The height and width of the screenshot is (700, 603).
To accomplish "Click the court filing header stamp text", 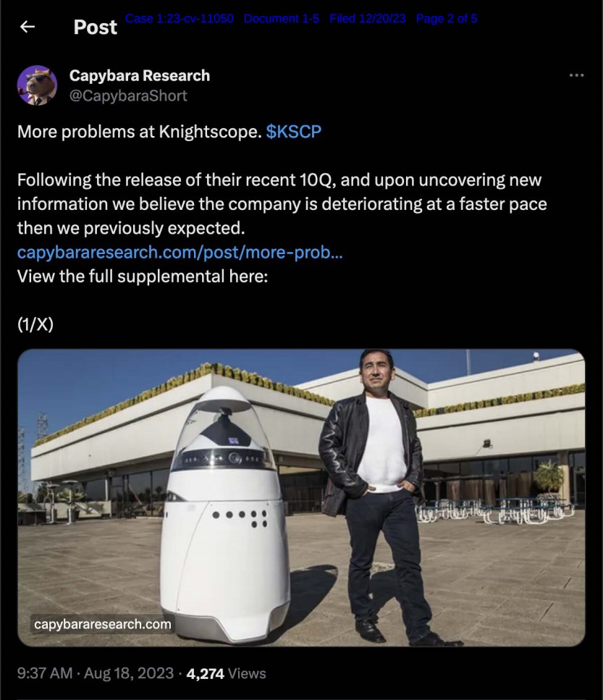I will pyautogui.click(x=301, y=18).
